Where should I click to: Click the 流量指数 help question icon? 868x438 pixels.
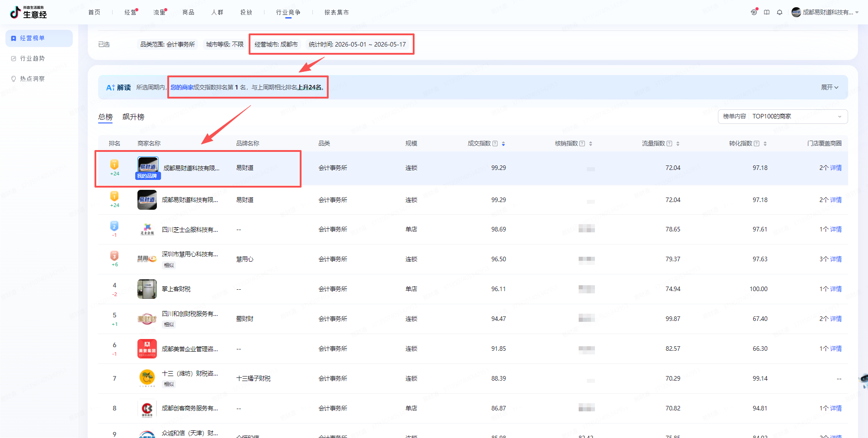pos(670,144)
